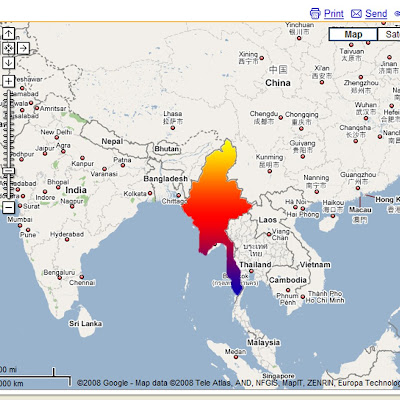Click the Kanpur city marker

(82, 158)
